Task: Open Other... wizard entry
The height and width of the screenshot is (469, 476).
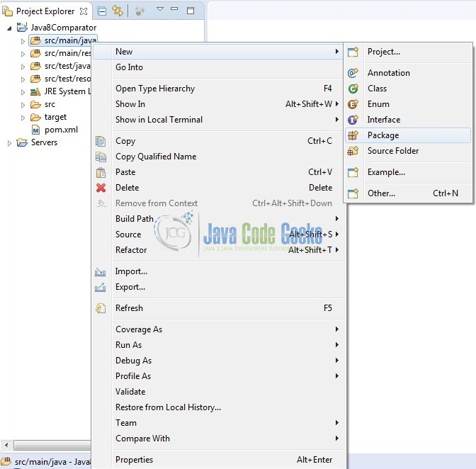Action: [x=408, y=193]
